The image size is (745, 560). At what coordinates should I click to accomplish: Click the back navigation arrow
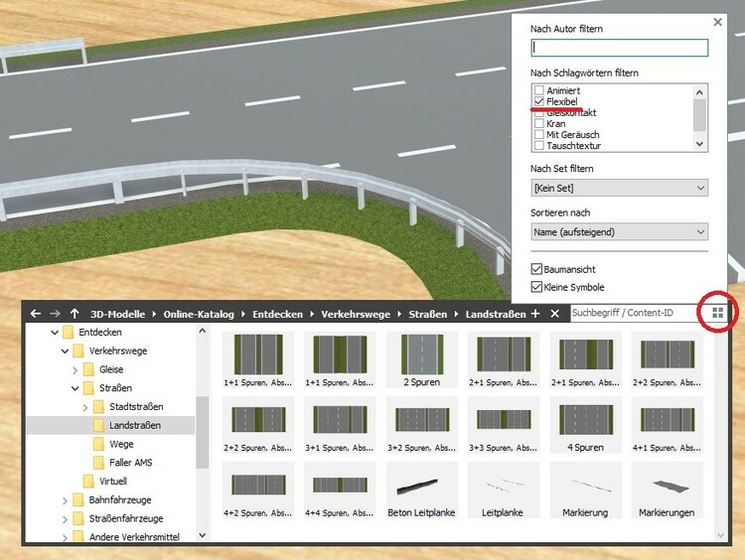(36, 314)
